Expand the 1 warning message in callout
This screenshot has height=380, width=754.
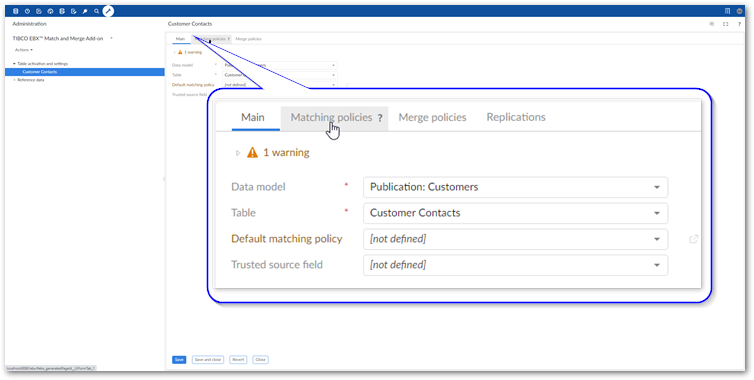click(x=273, y=153)
